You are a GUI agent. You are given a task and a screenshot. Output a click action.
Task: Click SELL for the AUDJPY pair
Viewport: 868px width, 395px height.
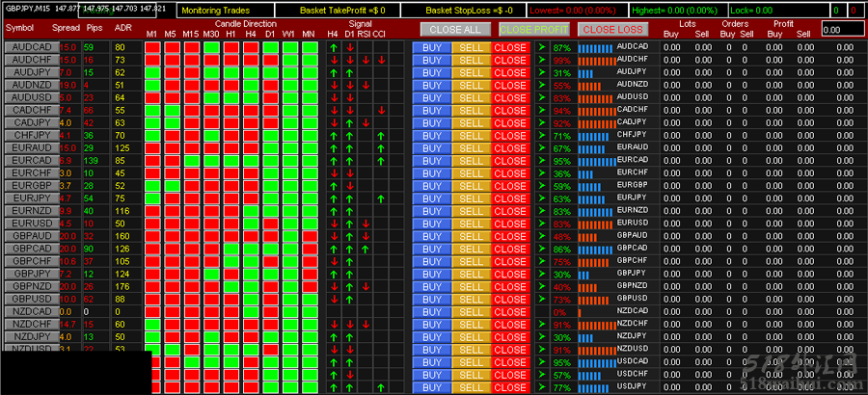(471, 72)
